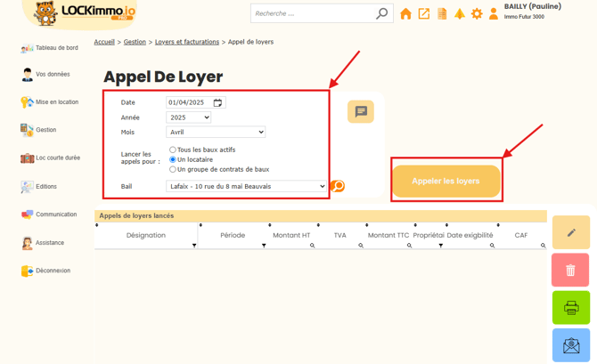Open the document icon in header
The image size is (597, 364).
442,13
